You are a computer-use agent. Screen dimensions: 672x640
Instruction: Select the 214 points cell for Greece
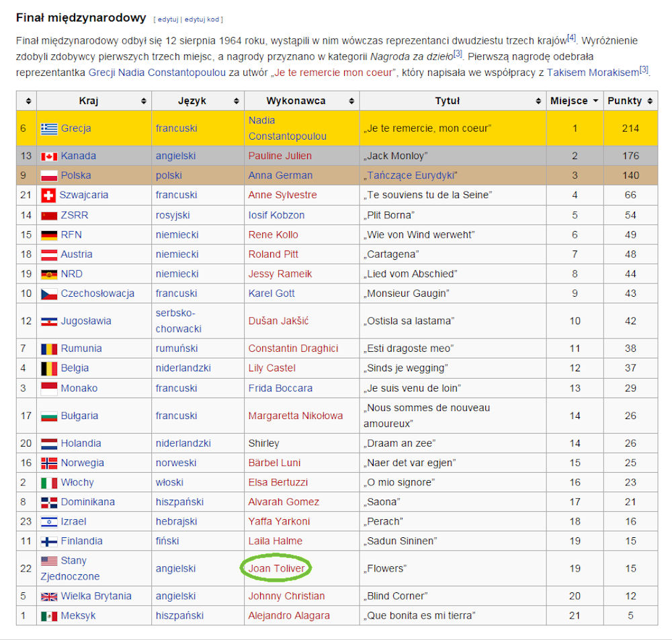[630, 128]
